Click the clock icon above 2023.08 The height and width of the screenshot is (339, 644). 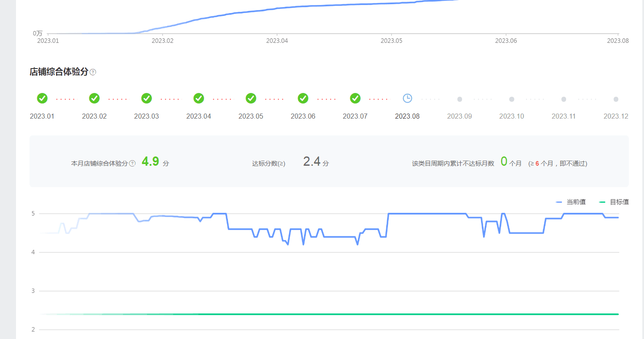coord(407,98)
